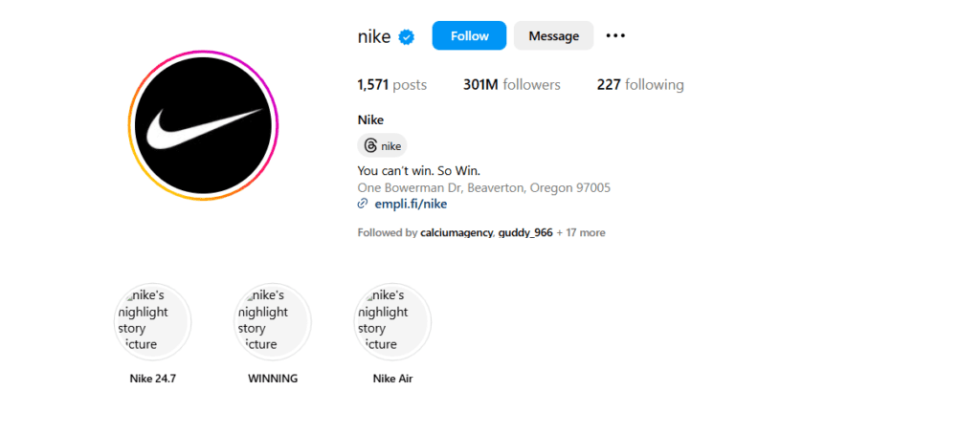Open guddy_966's profile from Followed by
Image resolution: width=980 pixels, height=434 pixels.
(x=525, y=233)
